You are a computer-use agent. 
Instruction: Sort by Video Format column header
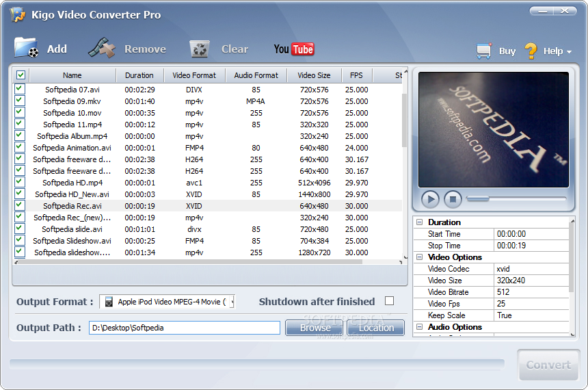194,75
